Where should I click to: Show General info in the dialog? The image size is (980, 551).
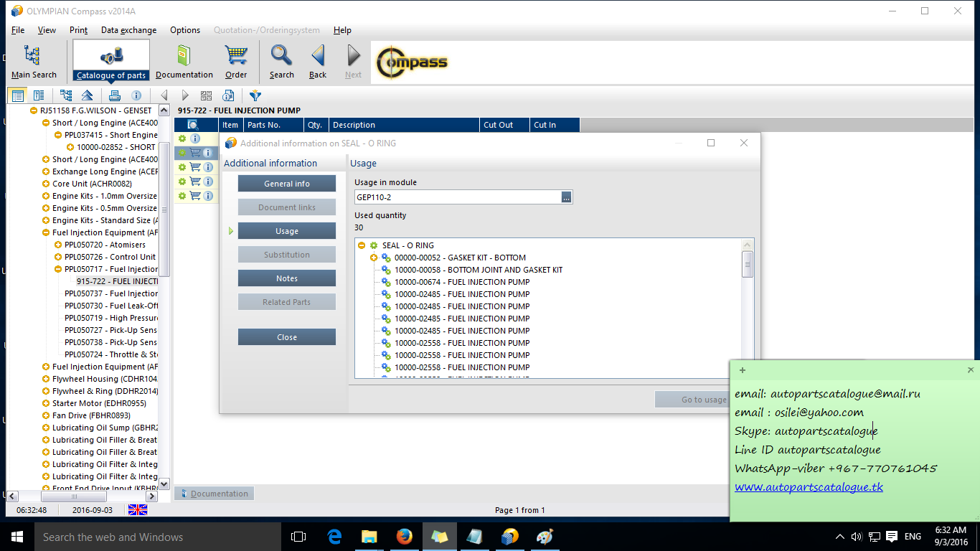(x=287, y=184)
